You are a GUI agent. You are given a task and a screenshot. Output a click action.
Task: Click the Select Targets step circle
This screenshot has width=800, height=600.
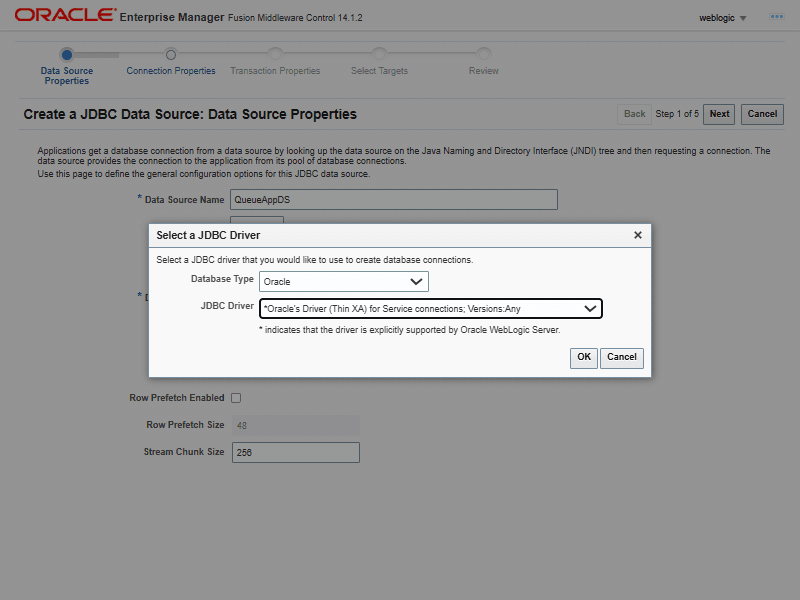[379, 55]
